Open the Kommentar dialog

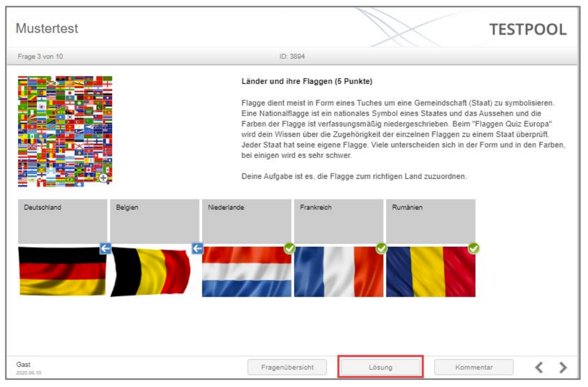pos(474,368)
